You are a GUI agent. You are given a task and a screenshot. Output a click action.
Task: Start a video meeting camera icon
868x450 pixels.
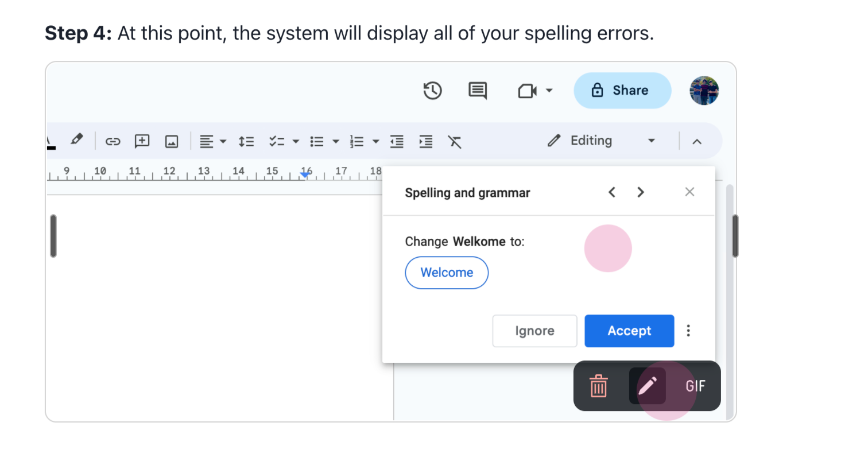tap(527, 91)
